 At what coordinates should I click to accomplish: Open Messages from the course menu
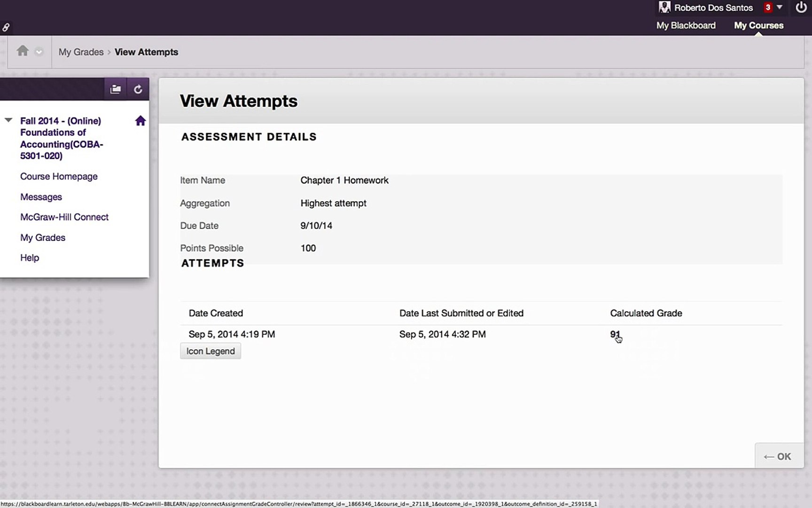coord(41,197)
